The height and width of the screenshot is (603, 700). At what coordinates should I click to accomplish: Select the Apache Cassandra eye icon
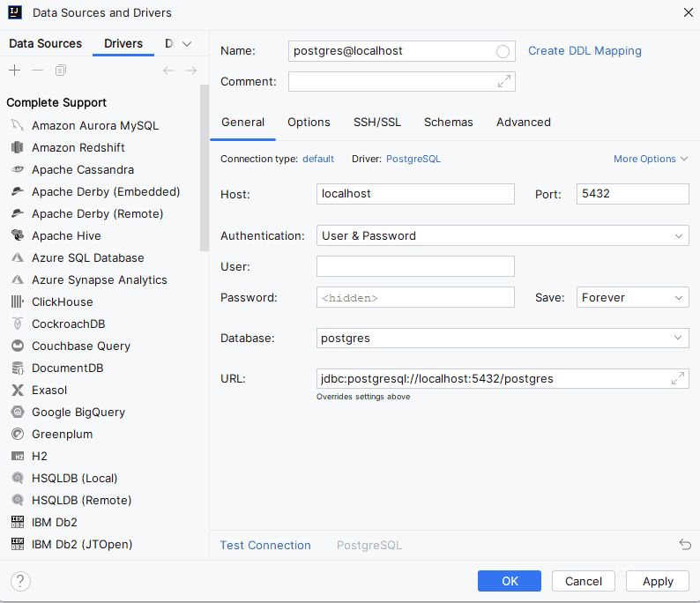tap(18, 169)
